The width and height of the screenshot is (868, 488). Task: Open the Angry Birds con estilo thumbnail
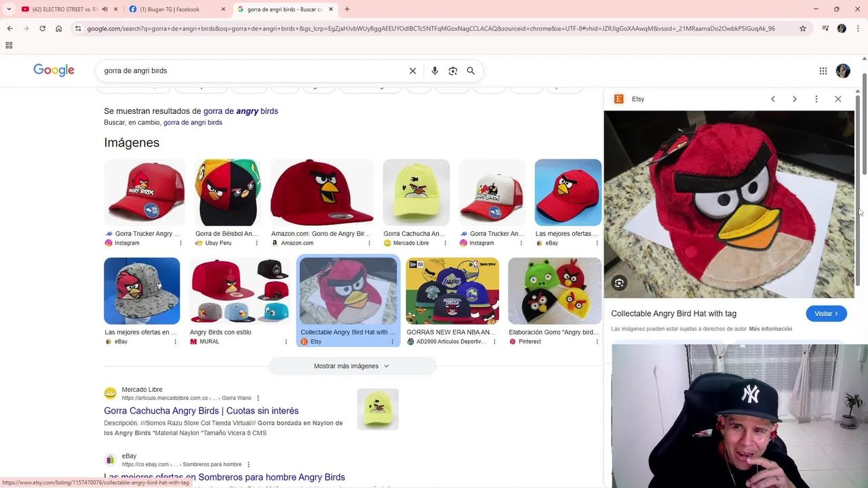coord(239,291)
